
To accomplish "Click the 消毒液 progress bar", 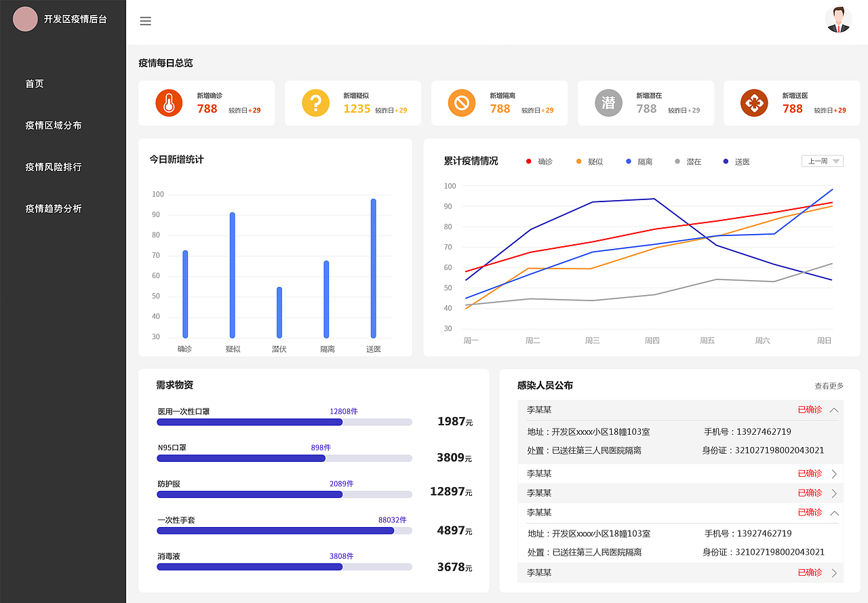I will 284,567.
